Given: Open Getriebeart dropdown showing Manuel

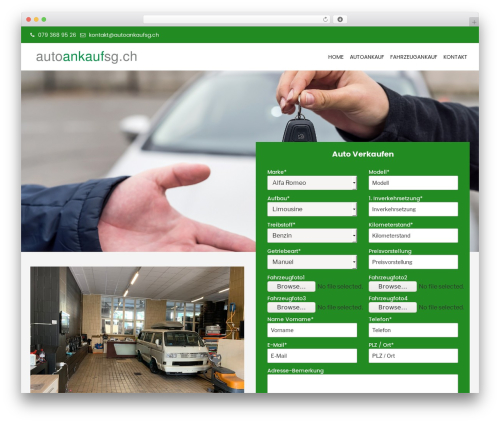Looking at the screenshot, I should 312,262.
